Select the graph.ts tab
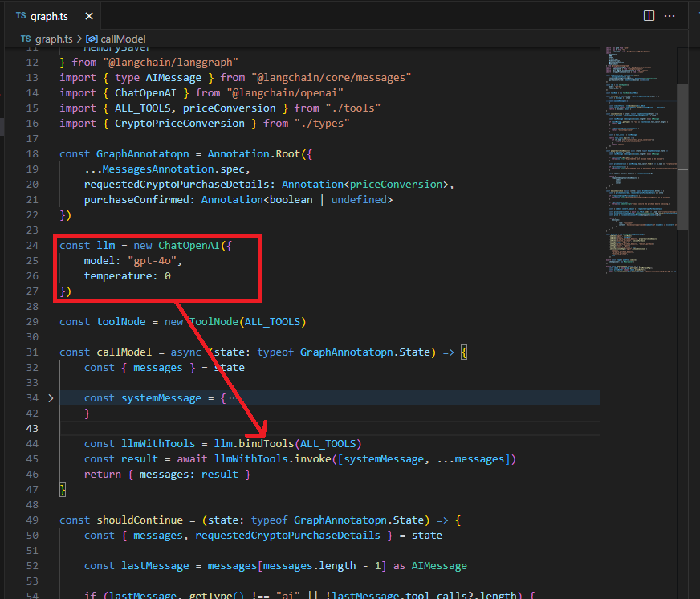The height and width of the screenshot is (599, 700). coord(52,17)
